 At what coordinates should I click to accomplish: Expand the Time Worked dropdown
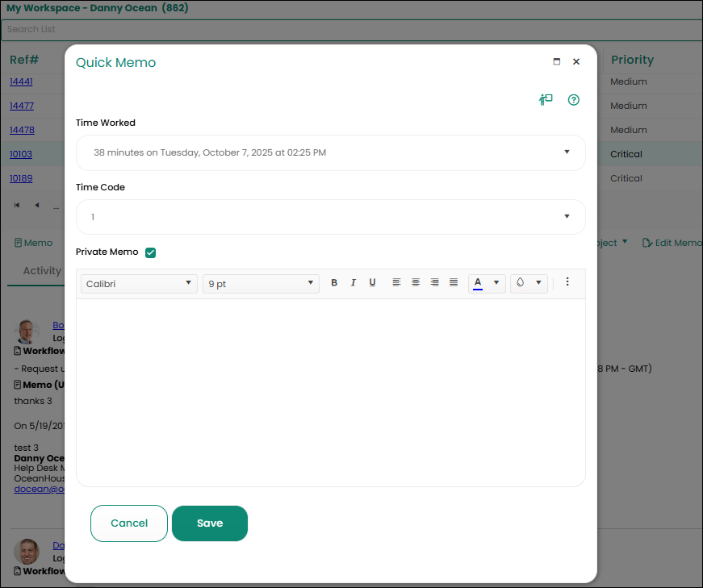click(x=567, y=152)
